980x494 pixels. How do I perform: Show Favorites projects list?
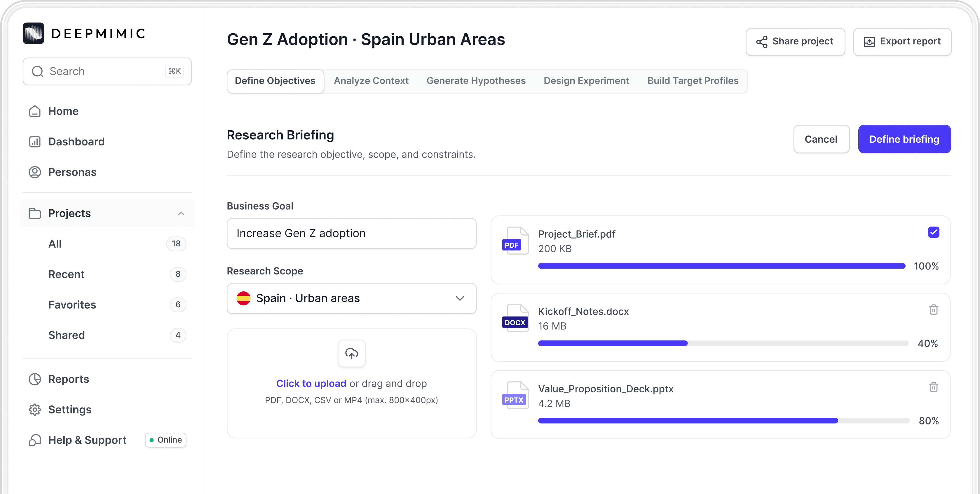[x=72, y=305]
